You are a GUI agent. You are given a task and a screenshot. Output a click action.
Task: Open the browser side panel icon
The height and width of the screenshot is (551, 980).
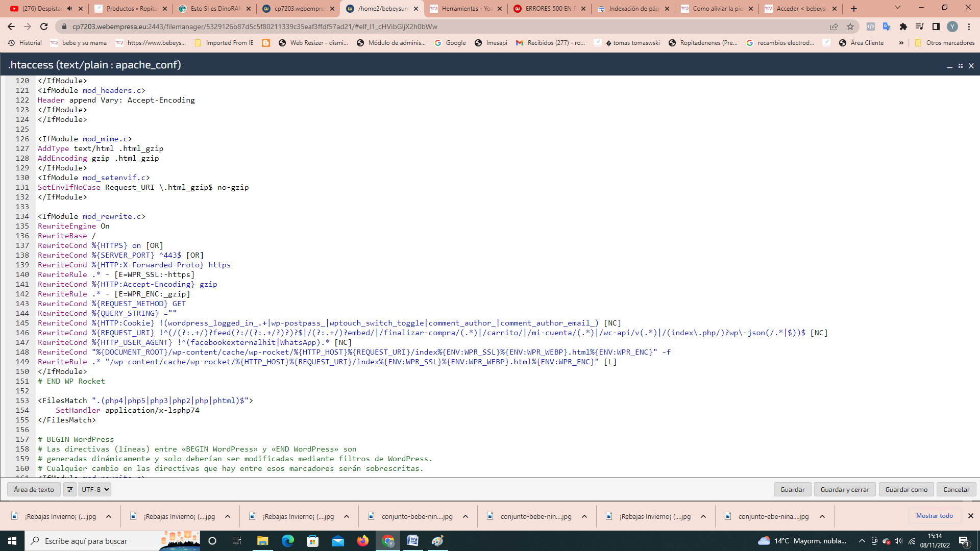[x=936, y=27]
